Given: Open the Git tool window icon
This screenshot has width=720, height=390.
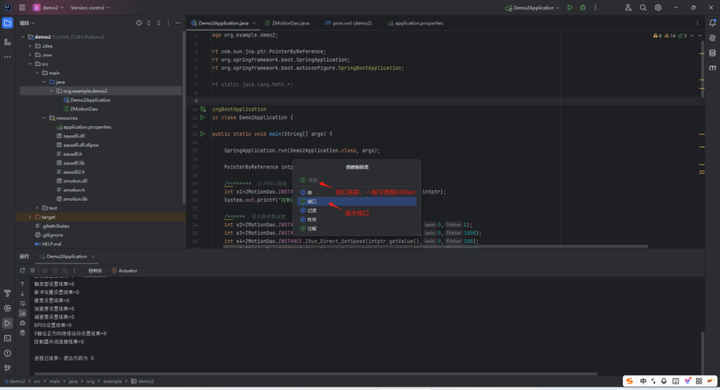Looking at the screenshot, I should point(7,368).
